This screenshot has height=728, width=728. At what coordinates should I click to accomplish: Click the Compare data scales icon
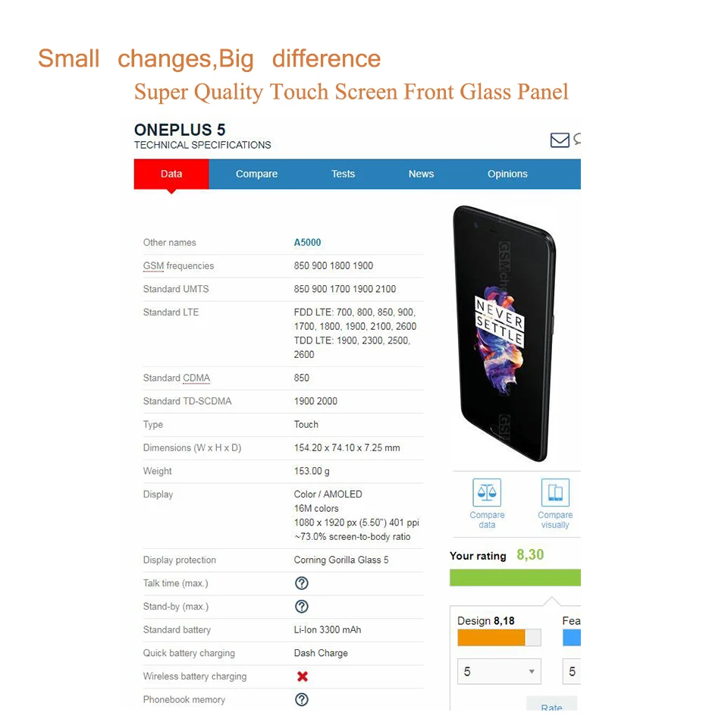click(x=487, y=492)
